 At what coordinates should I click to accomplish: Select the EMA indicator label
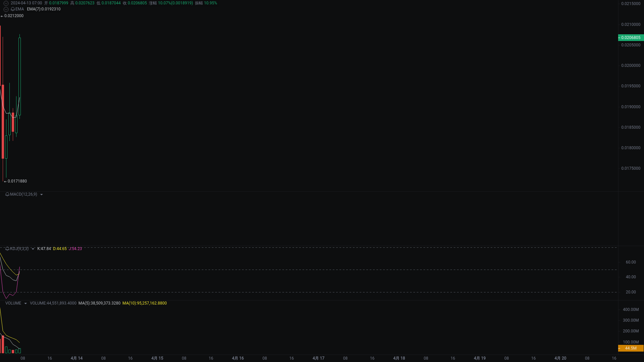click(x=19, y=9)
